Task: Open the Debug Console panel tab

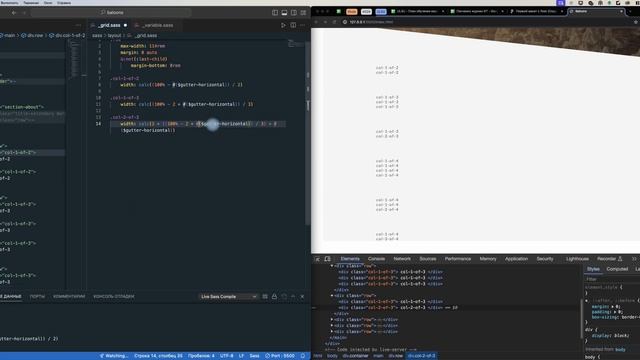Action: (113, 297)
